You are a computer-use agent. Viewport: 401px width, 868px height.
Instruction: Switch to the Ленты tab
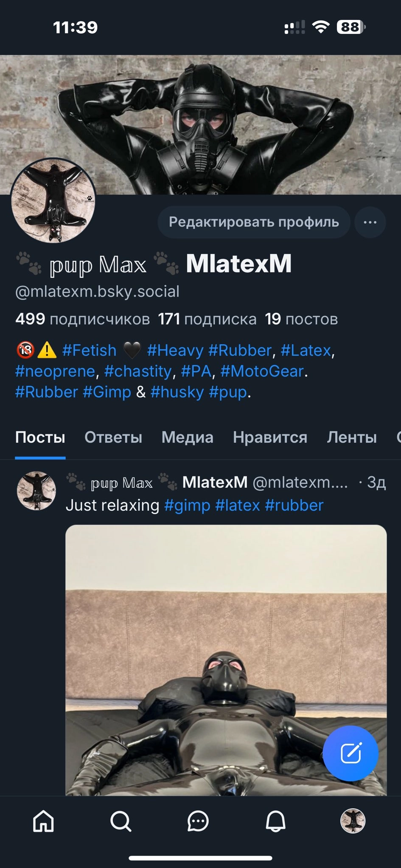pos(352,437)
